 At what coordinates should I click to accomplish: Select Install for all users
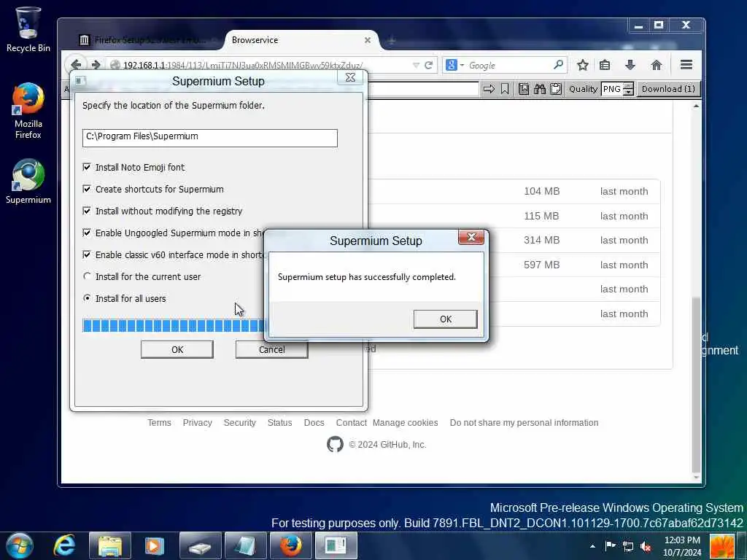click(x=87, y=298)
